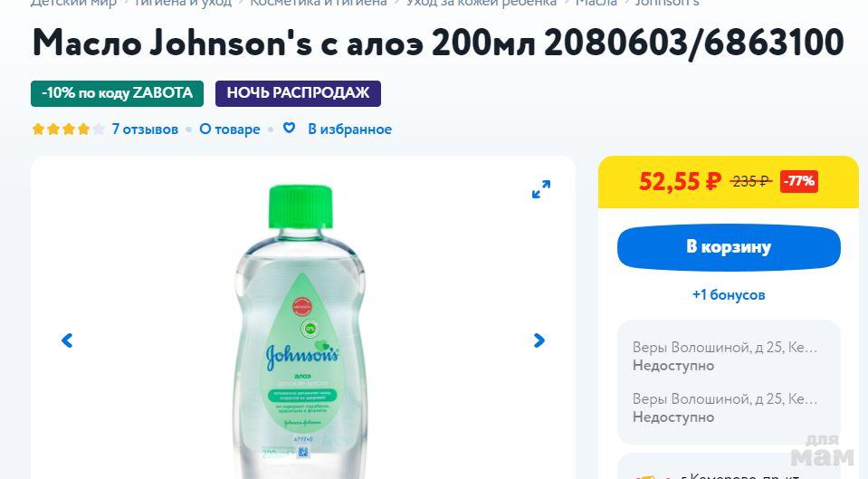Open Косметика и гигиена breadcrumb
This screenshot has width=868, height=479.
[319, 3]
